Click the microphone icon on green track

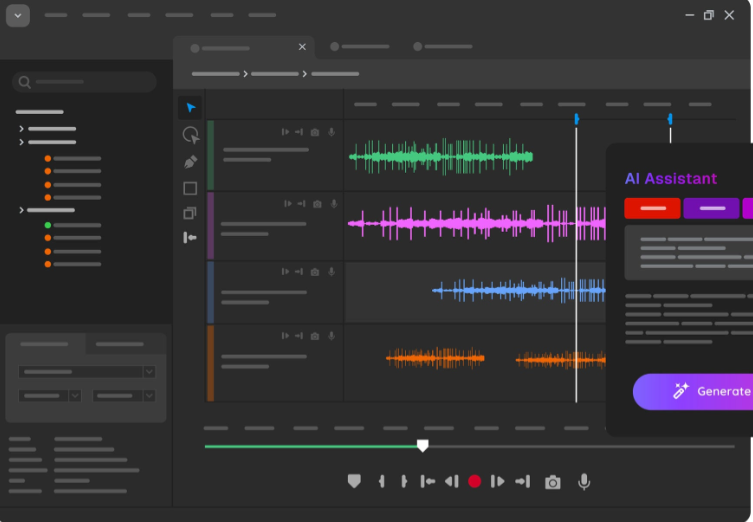click(x=331, y=132)
